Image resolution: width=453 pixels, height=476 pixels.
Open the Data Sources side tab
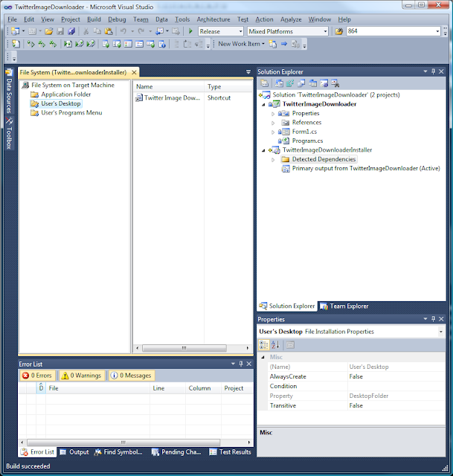[x=9, y=91]
